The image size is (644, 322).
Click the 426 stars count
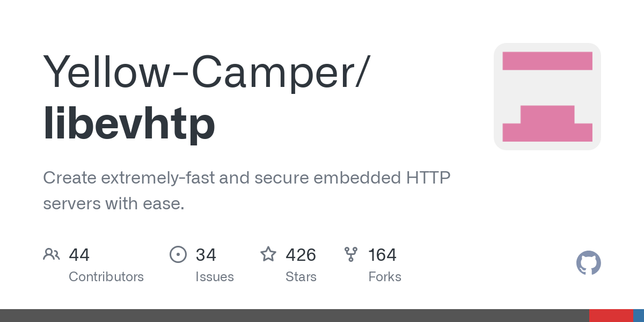tap(301, 254)
